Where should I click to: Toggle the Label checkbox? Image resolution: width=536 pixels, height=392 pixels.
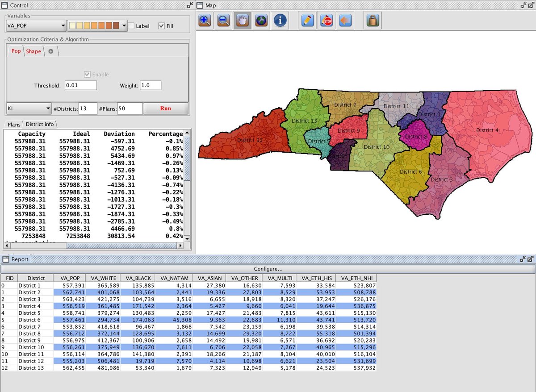[x=131, y=26]
